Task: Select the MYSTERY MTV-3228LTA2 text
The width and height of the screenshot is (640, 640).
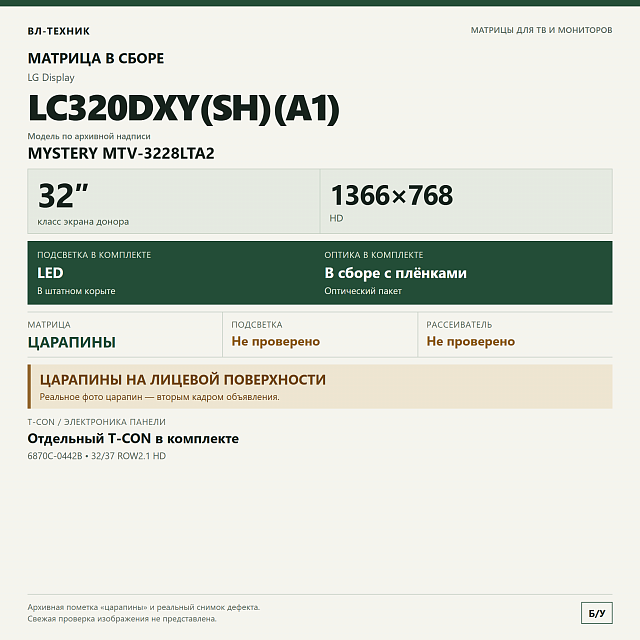Action: coord(121,153)
